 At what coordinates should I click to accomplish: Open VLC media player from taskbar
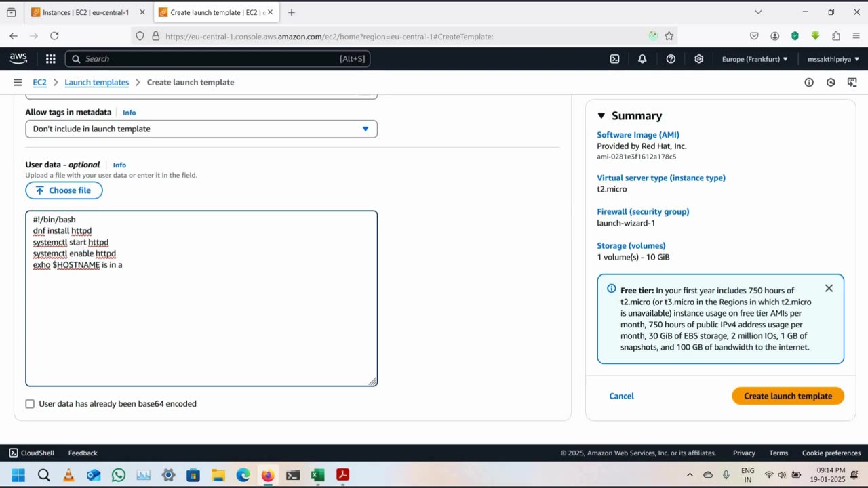[x=68, y=475]
